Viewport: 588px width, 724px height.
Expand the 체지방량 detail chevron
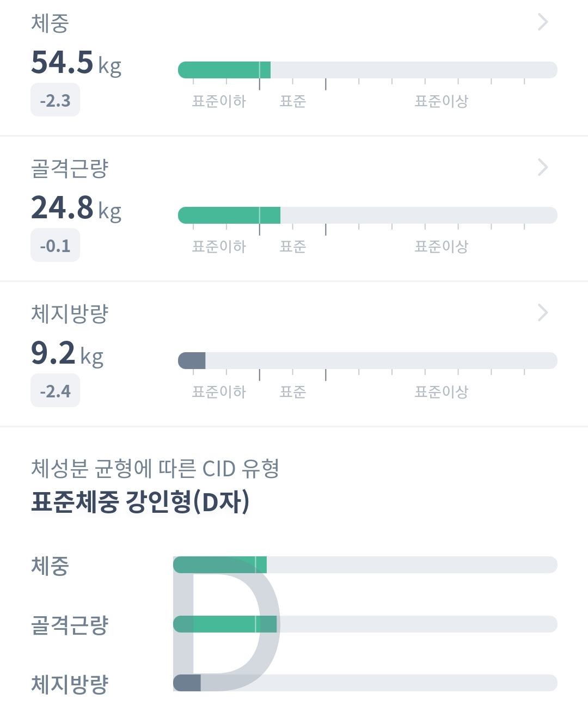(542, 313)
